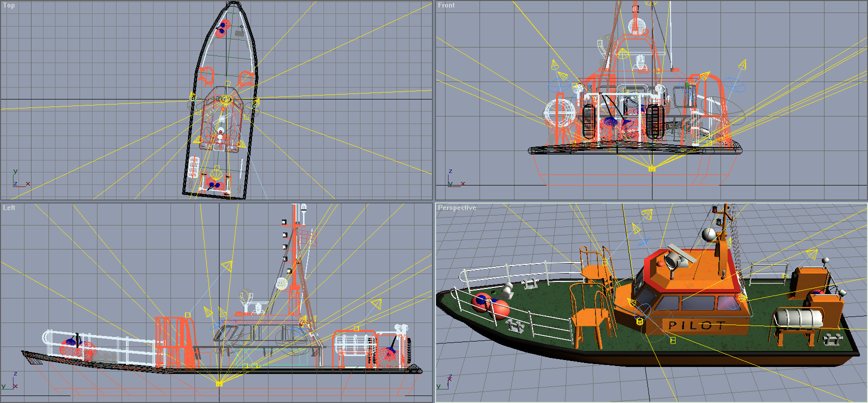This screenshot has width=868, height=403.
Task: Select the white life raft canister in Perspective
Action: click(798, 318)
